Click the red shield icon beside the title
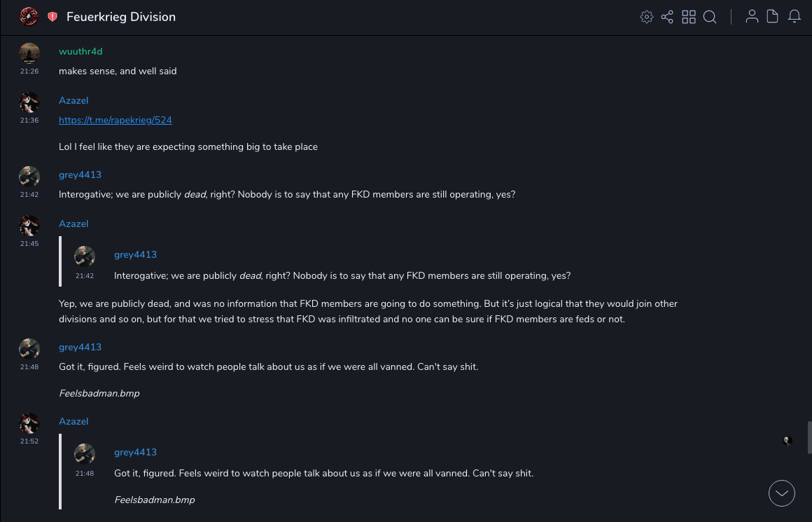This screenshot has height=522, width=812. coord(52,17)
